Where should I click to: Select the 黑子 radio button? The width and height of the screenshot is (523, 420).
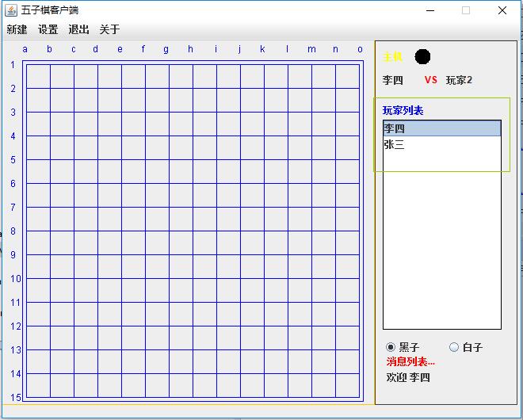coord(403,347)
